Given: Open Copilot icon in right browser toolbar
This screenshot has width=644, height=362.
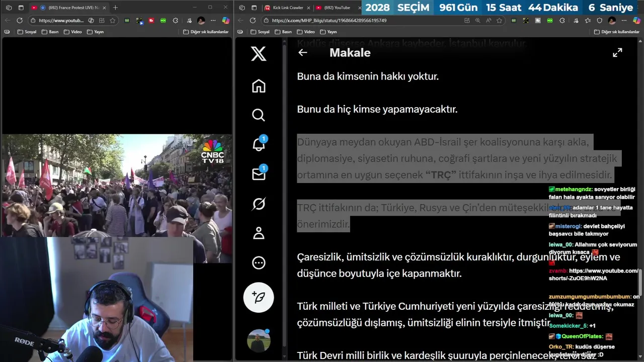Looking at the screenshot, I should point(636,21).
